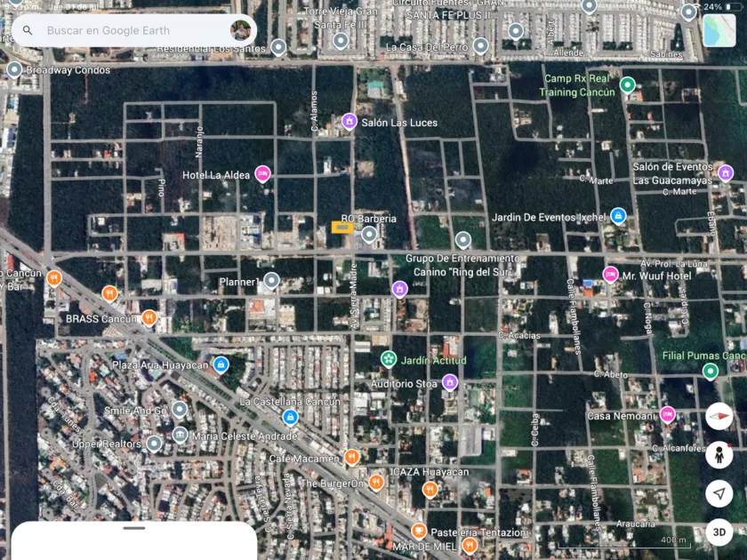Activate Street View pegman button
Screen dimensions: 747x560
click(719, 455)
